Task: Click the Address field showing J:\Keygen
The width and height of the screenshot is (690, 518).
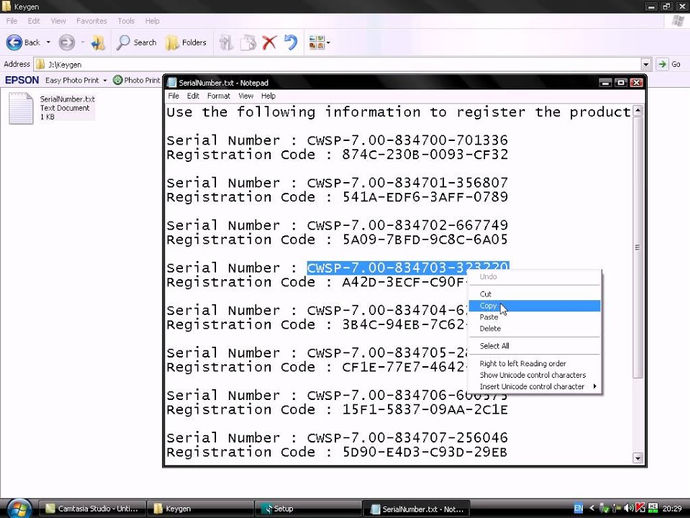Action: pyautogui.click(x=338, y=64)
